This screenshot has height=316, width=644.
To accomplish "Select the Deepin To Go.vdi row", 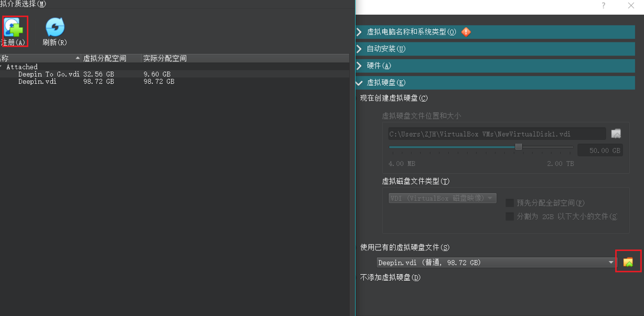I will [x=175, y=74].
